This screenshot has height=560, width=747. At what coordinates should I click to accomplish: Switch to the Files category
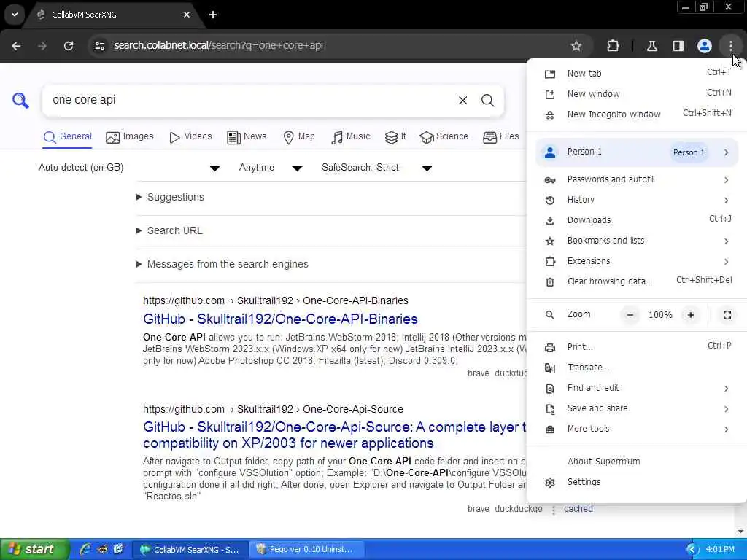click(x=500, y=136)
